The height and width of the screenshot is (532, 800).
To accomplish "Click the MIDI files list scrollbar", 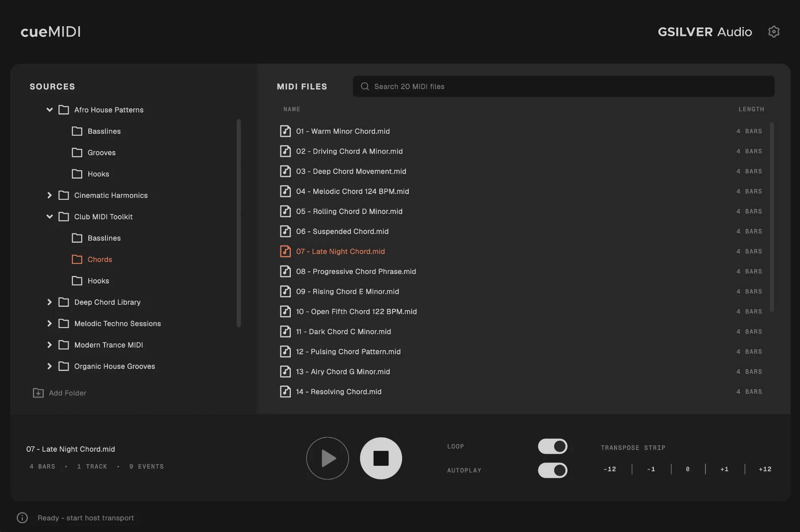I will point(772,216).
